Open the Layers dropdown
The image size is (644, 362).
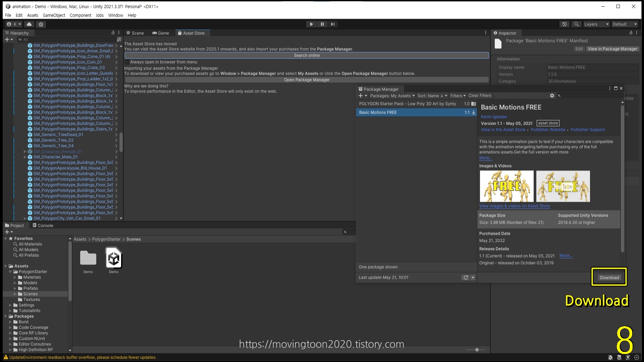point(596,24)
